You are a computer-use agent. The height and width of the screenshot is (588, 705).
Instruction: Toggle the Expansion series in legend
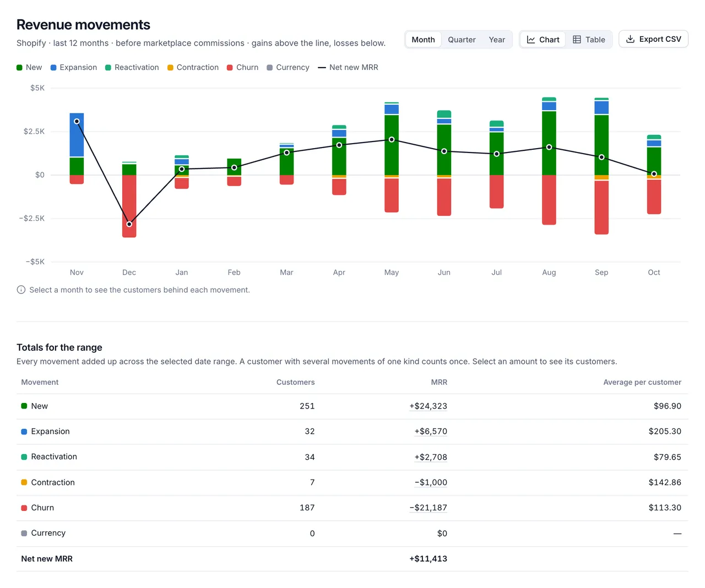(x=74, y=67)
